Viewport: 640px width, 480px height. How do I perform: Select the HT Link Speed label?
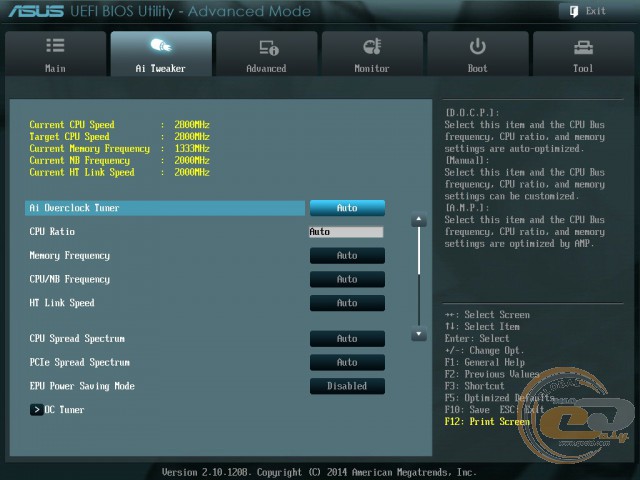pyautogui.click(x=62, y=303)
